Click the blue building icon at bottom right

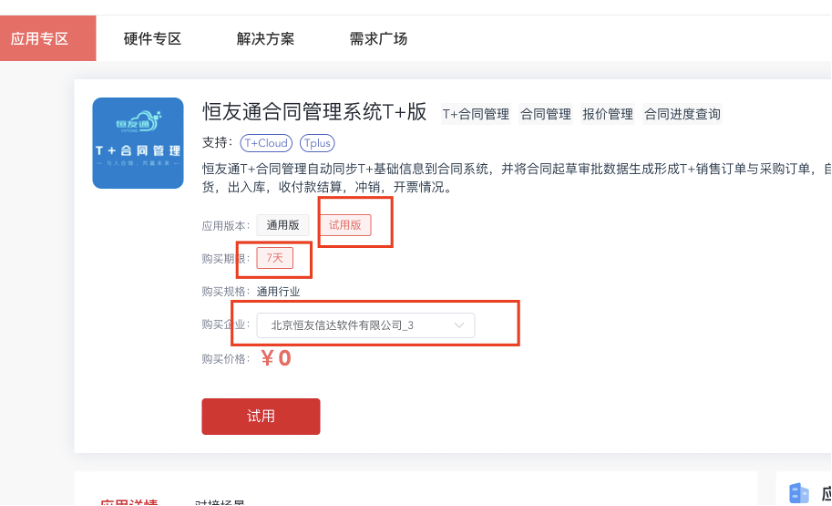[799, 493]
